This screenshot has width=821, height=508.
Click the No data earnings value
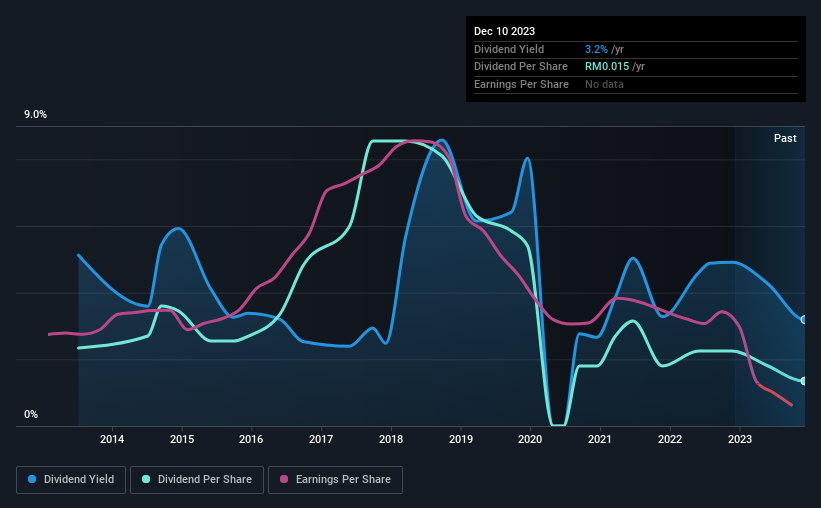[604, 84]
